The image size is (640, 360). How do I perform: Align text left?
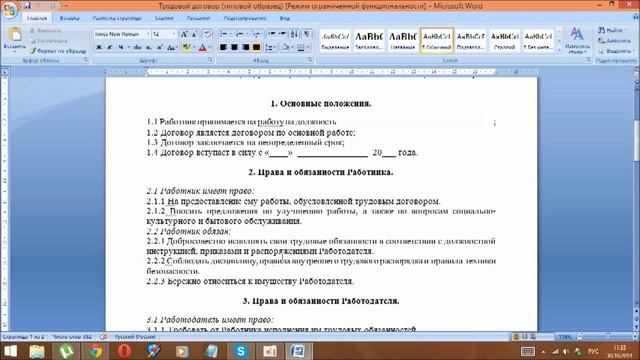pyautogui.click(x=223, y=48)
